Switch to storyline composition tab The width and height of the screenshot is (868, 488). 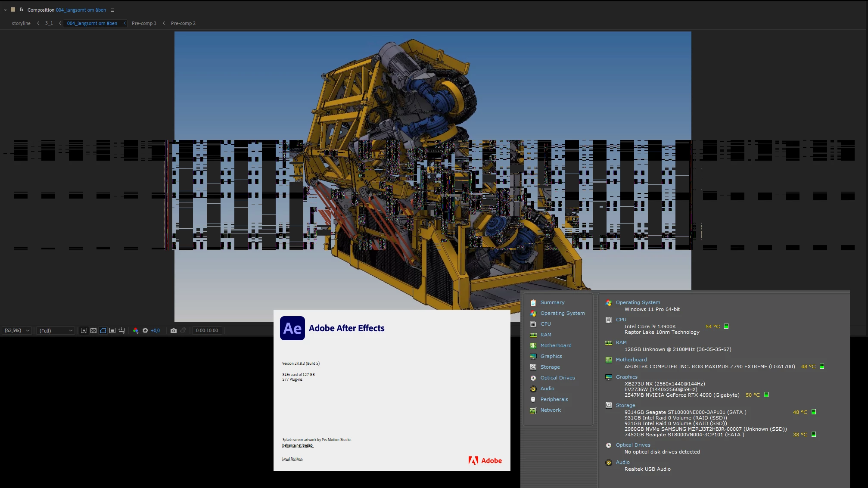click(21, 23)
